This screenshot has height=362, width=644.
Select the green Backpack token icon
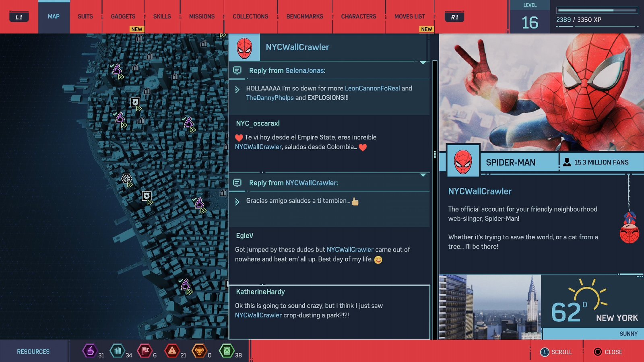227,351
